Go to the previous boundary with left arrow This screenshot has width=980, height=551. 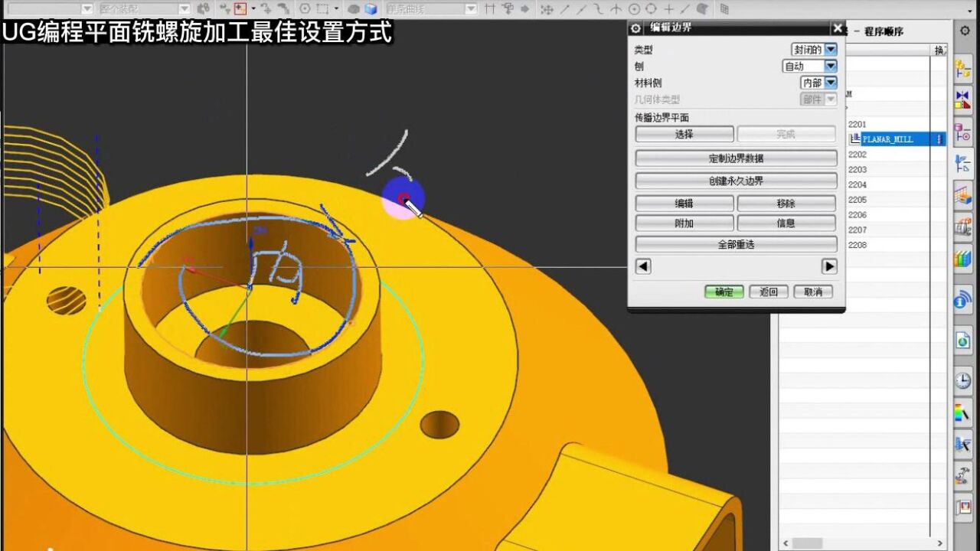coord(643,266)
